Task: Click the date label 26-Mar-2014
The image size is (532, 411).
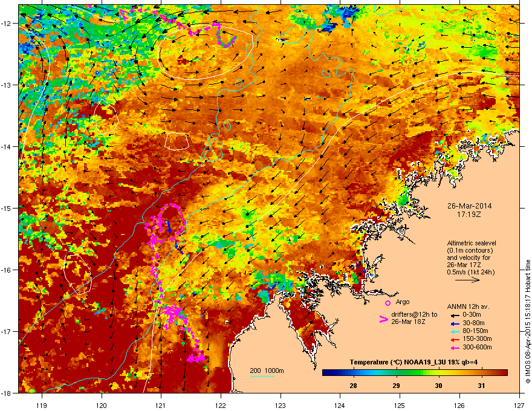Action: 469,206
